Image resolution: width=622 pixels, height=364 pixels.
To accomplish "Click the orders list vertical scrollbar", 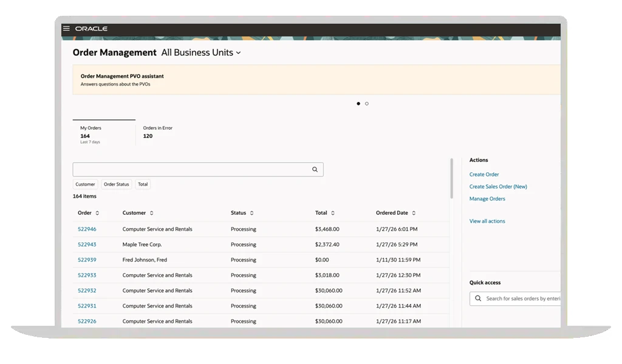I will click(x=451, y=179).
